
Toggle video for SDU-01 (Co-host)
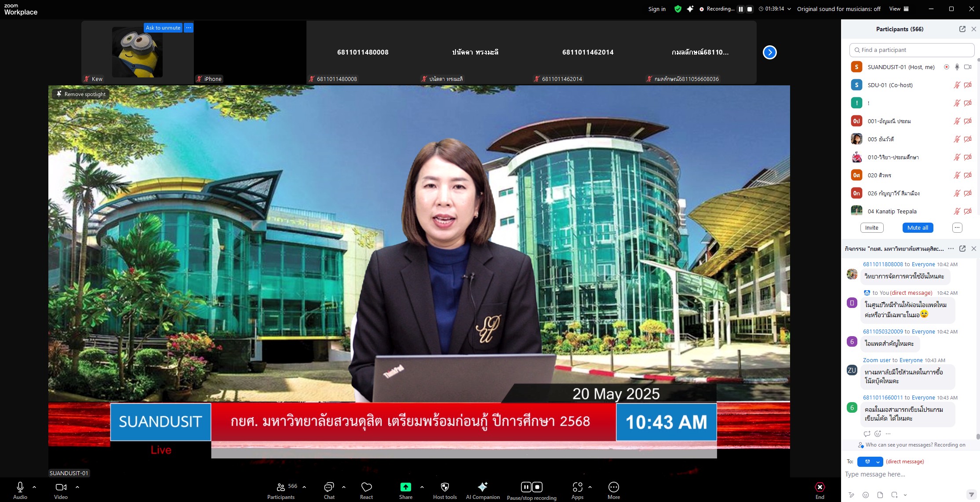pyautogui.click(x=968, y=85)
